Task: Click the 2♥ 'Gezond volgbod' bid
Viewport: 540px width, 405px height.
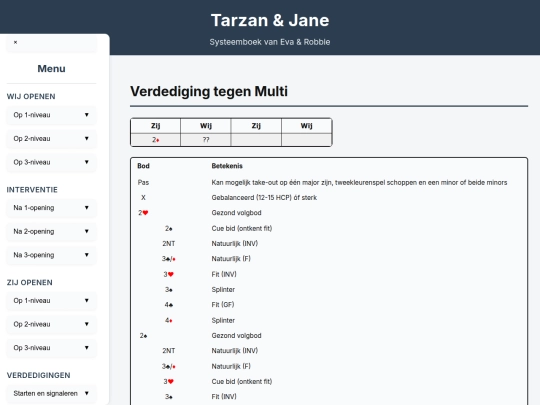Action: pos(143,213)
